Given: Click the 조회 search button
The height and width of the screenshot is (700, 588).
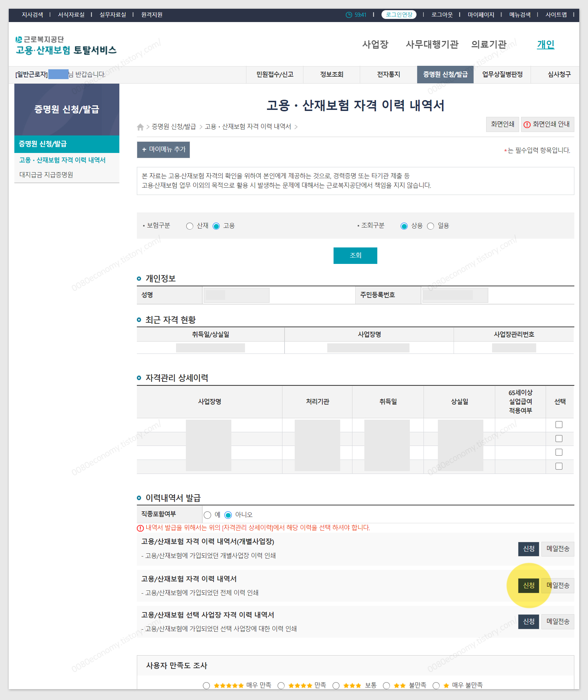Looking at the screenshot, I should [355, 255].
